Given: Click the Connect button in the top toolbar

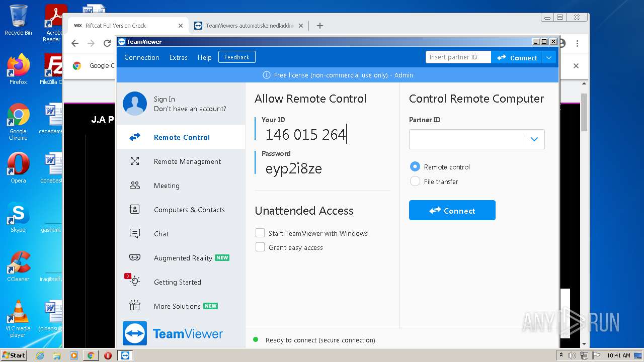Looking at the screenshot, I should [x=517, y=57].
